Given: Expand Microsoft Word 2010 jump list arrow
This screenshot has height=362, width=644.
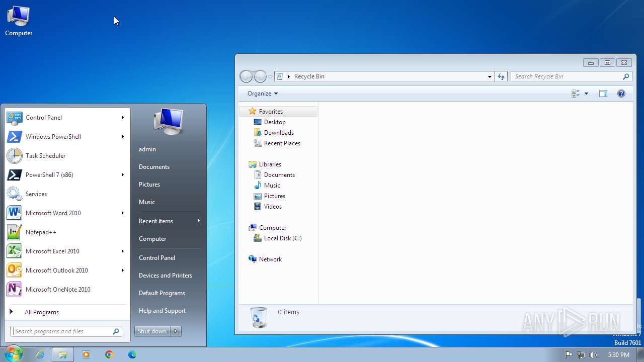Looking at the screenshot, I should pos(122,213).
